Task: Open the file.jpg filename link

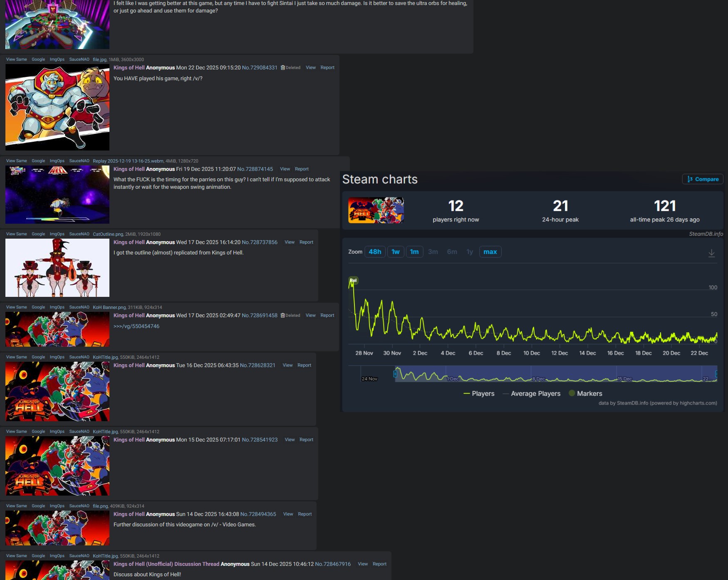Action: (x=99, y=59)
